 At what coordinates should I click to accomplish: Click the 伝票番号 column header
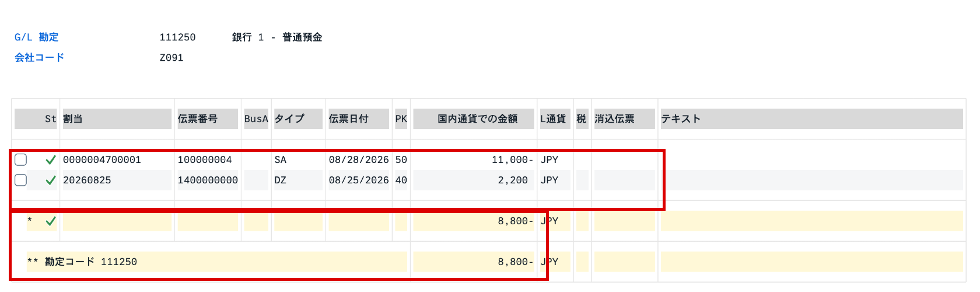208,119
